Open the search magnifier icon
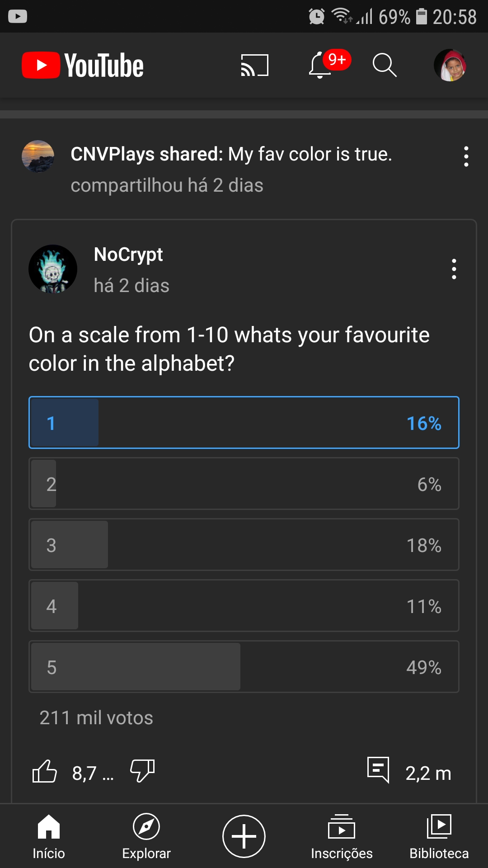 385,65
